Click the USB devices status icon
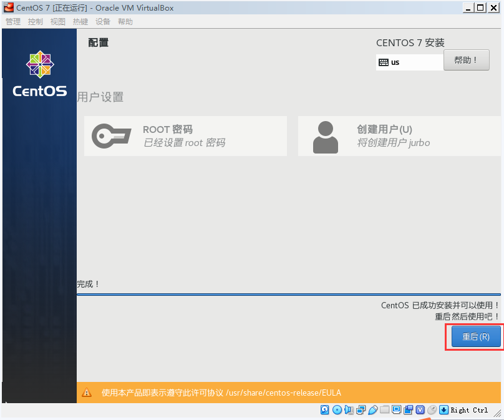The image size is (504, 420). click(373, 410)
